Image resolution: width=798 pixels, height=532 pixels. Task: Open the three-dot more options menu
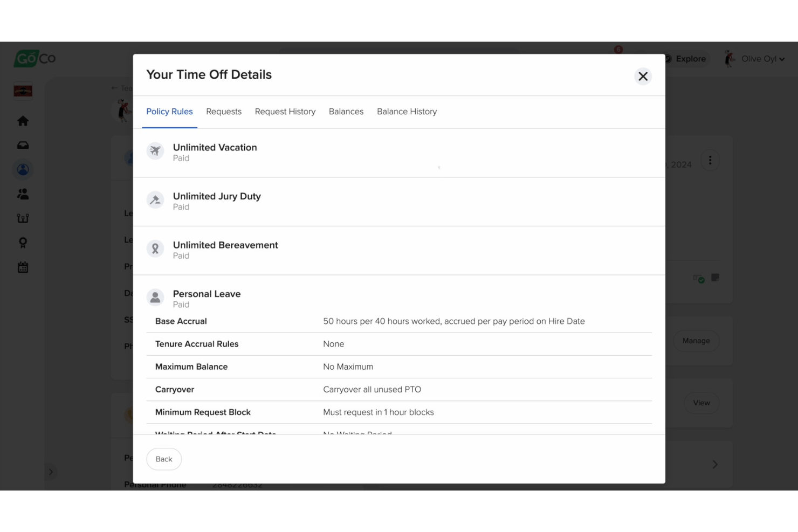(710, 161)
